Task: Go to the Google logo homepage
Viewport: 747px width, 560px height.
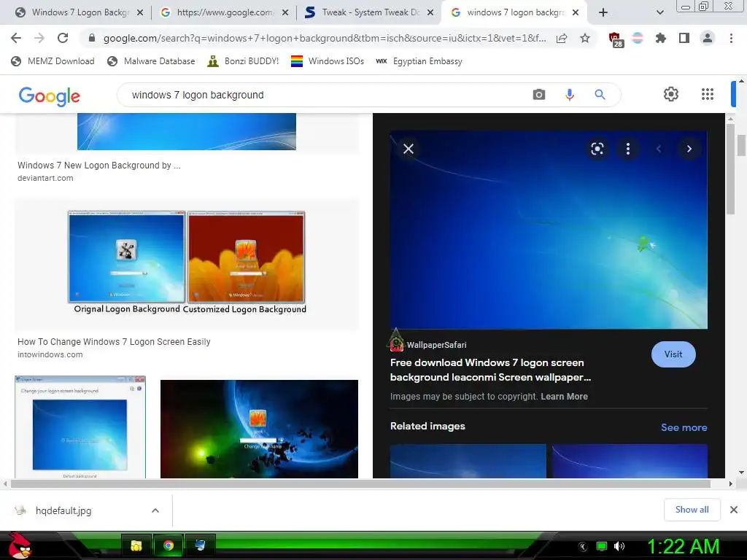Action: tap(49, 96)
